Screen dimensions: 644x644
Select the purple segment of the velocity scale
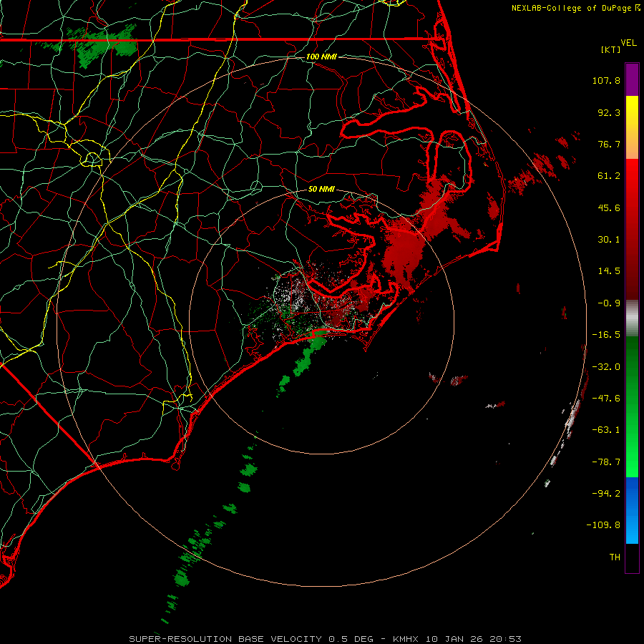632,79
